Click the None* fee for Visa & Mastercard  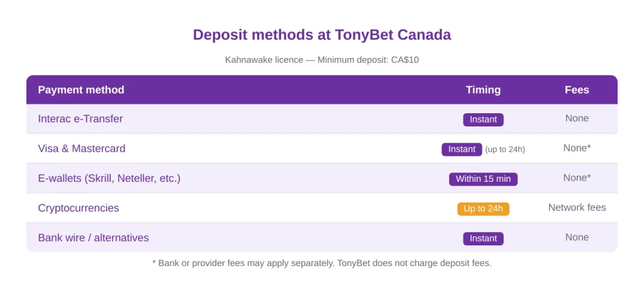[577, 148]
